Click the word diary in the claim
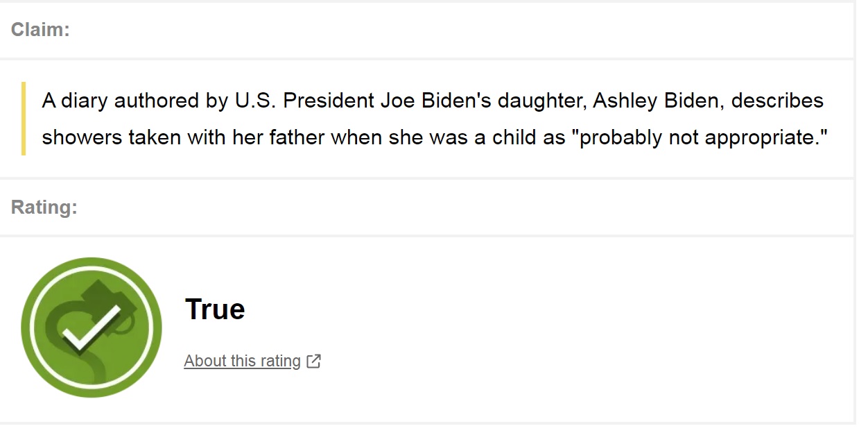 tap(85, 101)
